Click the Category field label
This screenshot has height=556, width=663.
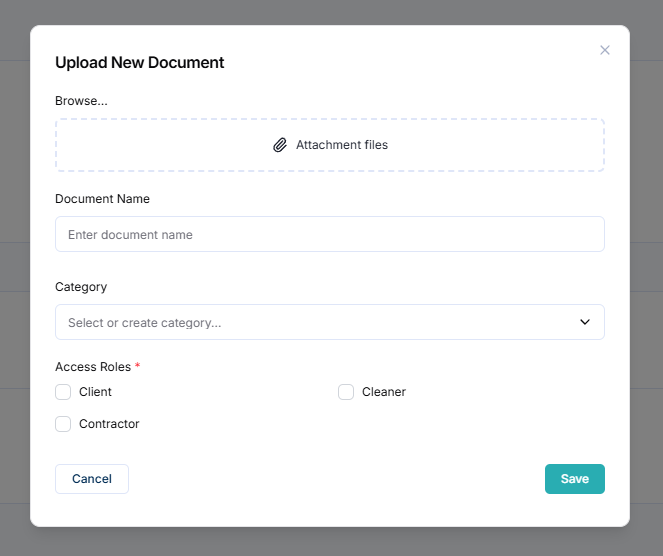(x=81, y=287)
